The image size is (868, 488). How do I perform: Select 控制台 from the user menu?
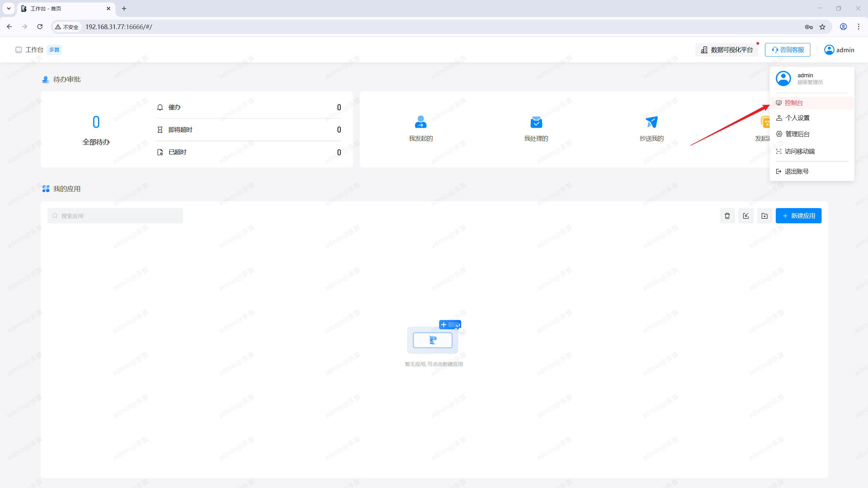794,103
